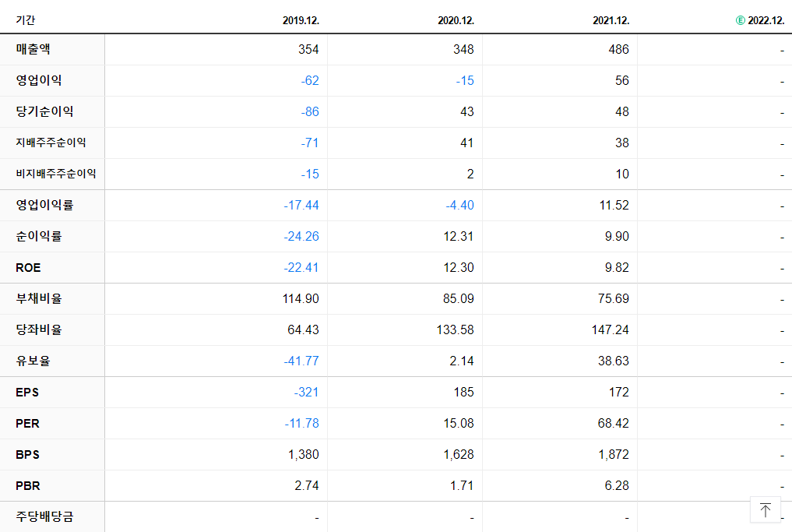792x532 pixels.
Task: Click the 2021 비지배주주순이익 value 10
Action: tap(621, 174)
